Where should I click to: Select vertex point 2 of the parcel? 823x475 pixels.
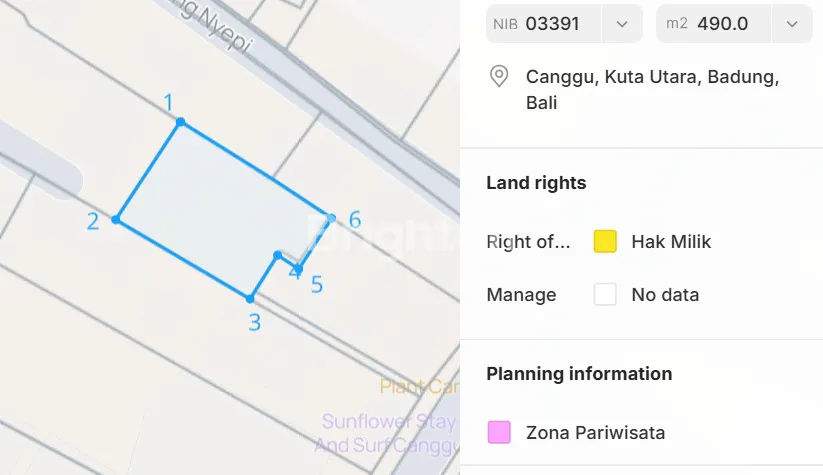(x=116, y=219)
